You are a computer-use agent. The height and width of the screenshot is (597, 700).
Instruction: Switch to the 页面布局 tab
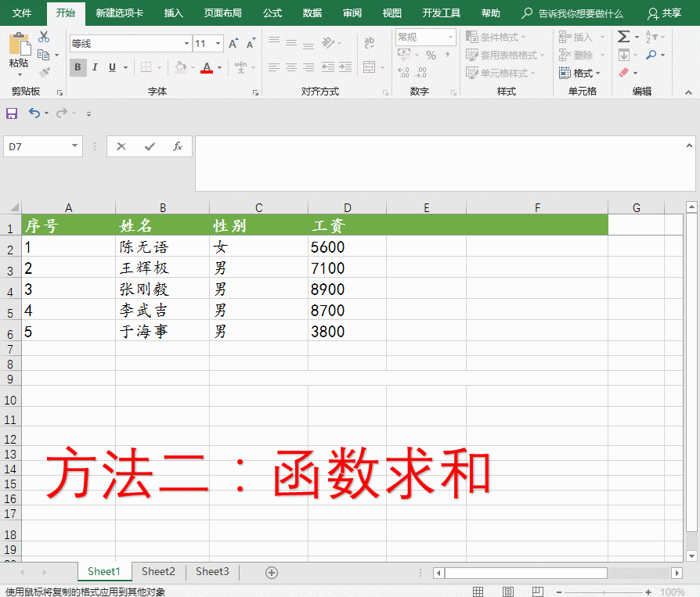[x=223, y=13]
